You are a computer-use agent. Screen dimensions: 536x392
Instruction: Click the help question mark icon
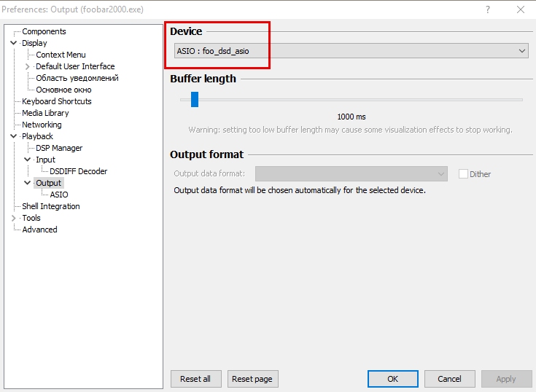488,9
